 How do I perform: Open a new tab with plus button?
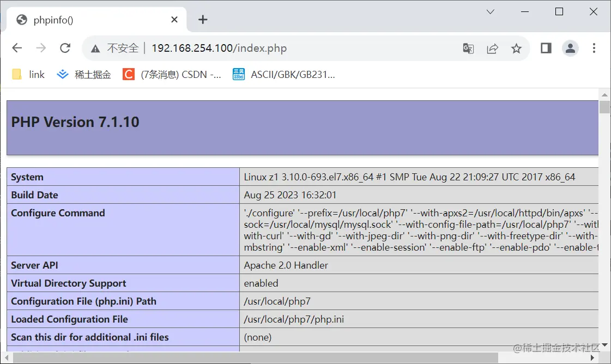(x=203, y=20)
